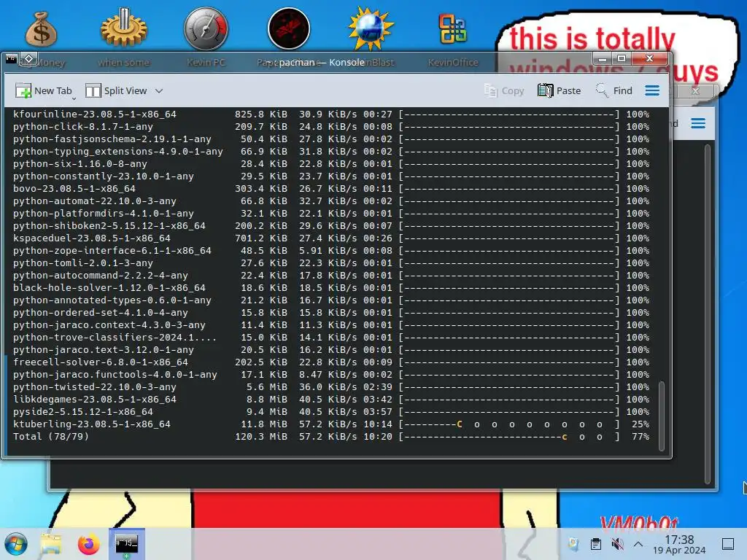The width and height of the screenshot is (747, 560).
Task: Click the background window's vertical scrollbar
Action: pyautogui.click(x=708, y=314)
